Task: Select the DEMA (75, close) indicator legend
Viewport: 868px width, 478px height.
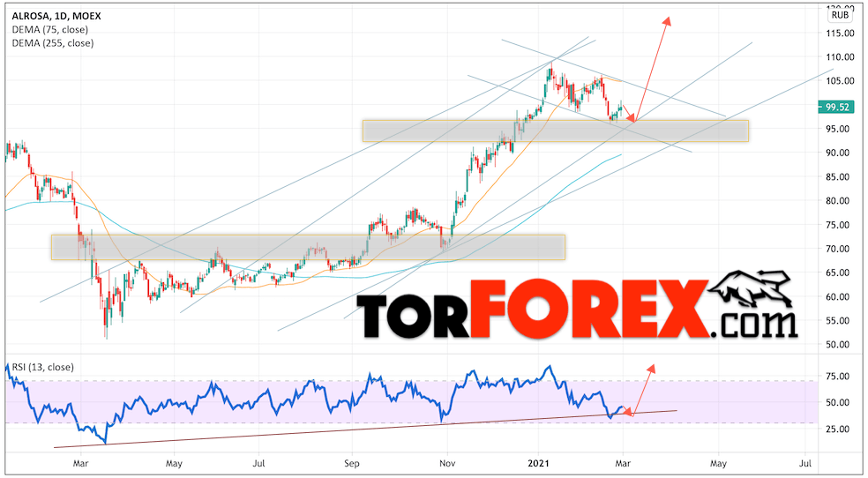Action: [49, 29]
